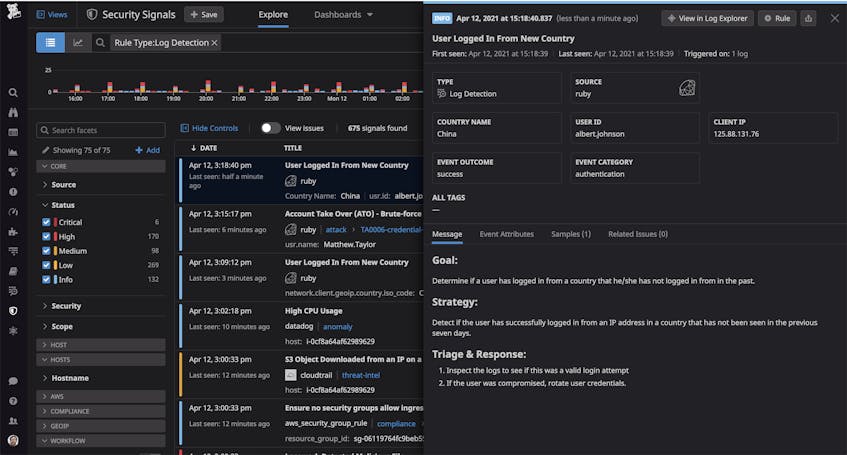This screenshot has height=455, width=847.
Task: Click the attack tag link on ATO signal
Action: click(x=336, y=230)
